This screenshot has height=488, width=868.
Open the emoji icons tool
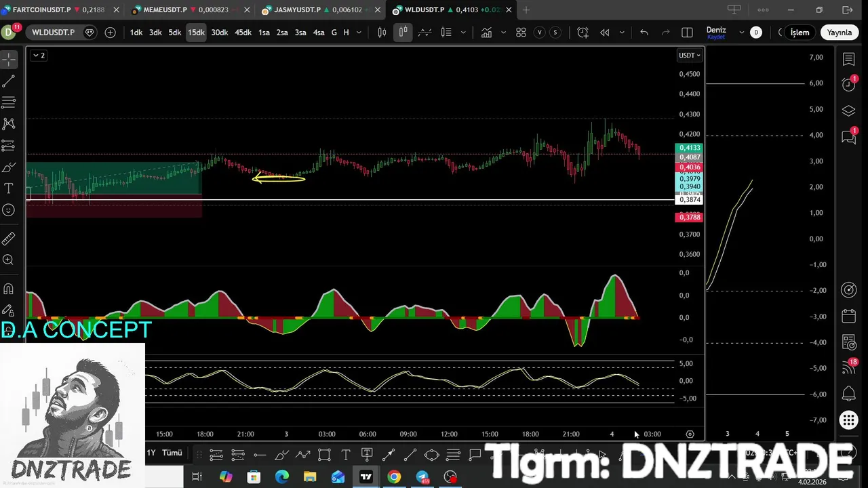coord(9,210)
